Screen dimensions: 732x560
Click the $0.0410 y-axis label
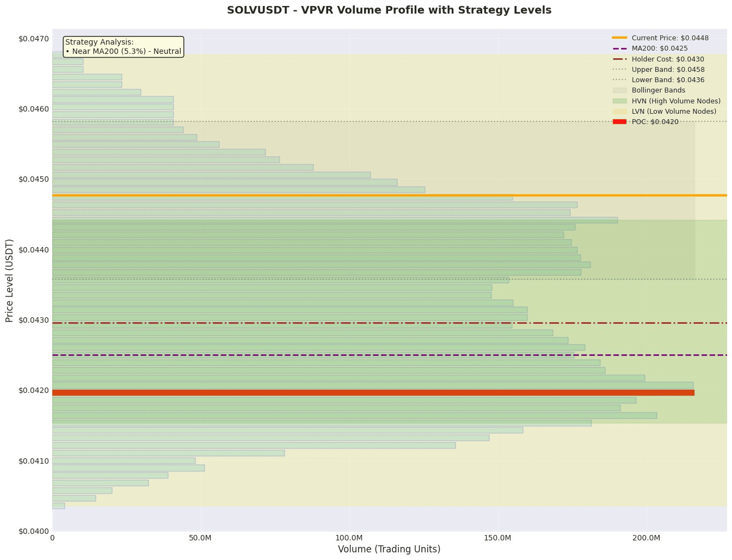pyautogui.click(x=34, y=461)
